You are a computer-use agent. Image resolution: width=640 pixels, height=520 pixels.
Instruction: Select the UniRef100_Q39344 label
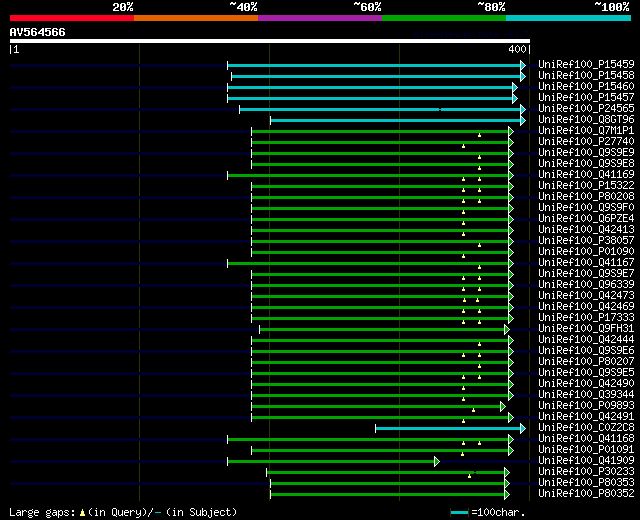(586, 395)
